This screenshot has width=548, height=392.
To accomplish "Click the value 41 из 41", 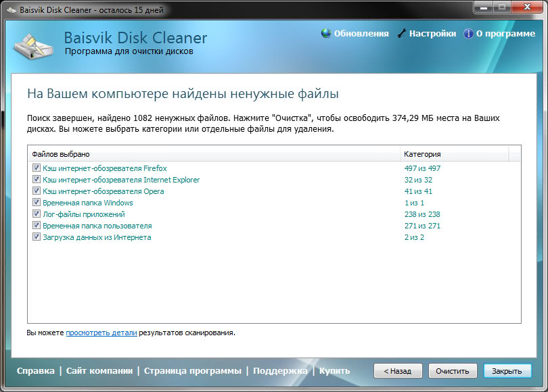I will coord(418,191).
